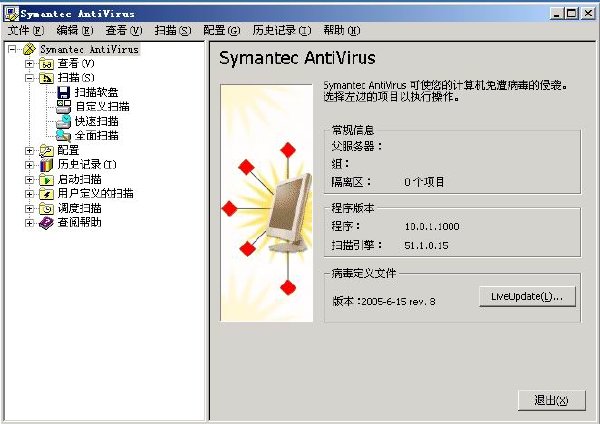Screen dimensions: 600x424
Task: Click the LiveUpdate(L)... button
Action: [x=527, y=297]
